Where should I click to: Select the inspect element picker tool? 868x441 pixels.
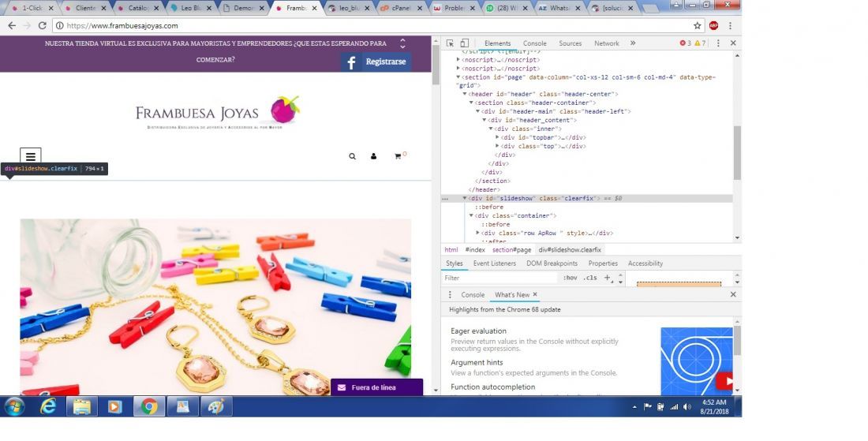click(x=450, y=43)
